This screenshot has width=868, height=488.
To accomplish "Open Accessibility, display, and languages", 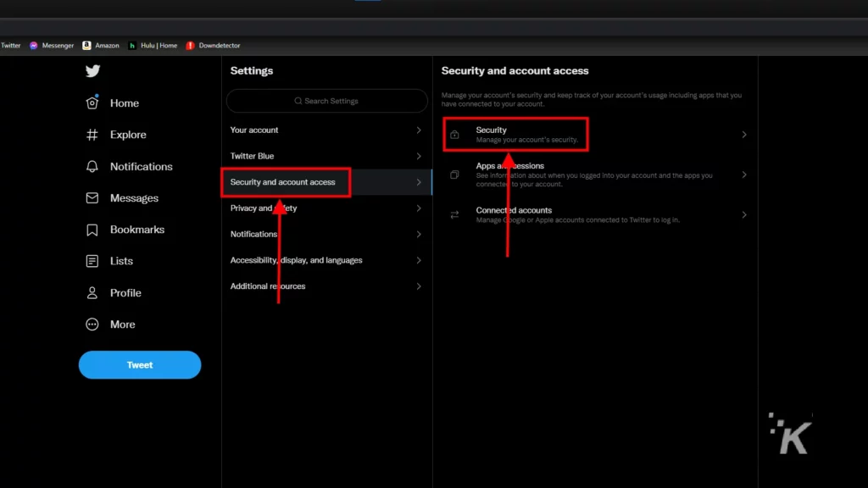I will 326,260.
